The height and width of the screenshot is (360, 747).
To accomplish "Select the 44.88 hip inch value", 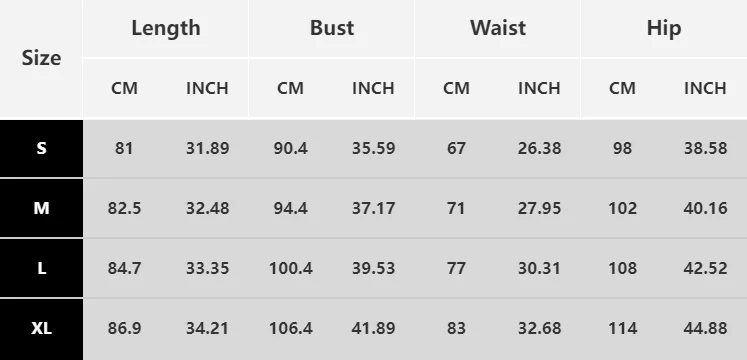I will [x=705, y=328].
